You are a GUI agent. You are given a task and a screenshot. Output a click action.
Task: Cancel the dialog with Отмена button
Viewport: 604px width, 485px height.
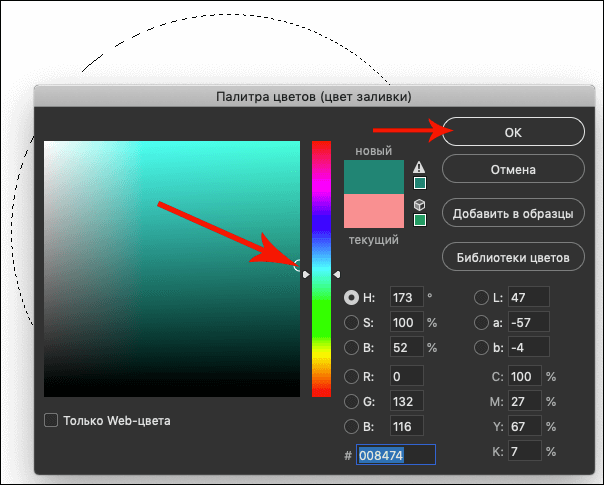coord(513,169)
